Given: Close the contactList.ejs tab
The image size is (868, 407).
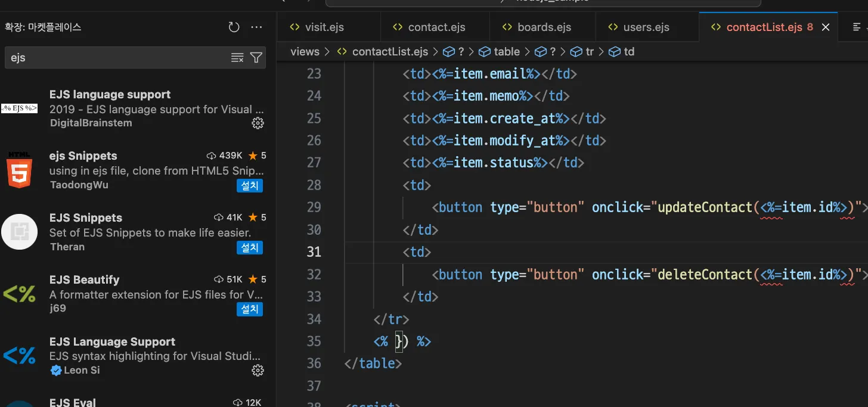Looking at the screenshot, I should click(826, 27).
